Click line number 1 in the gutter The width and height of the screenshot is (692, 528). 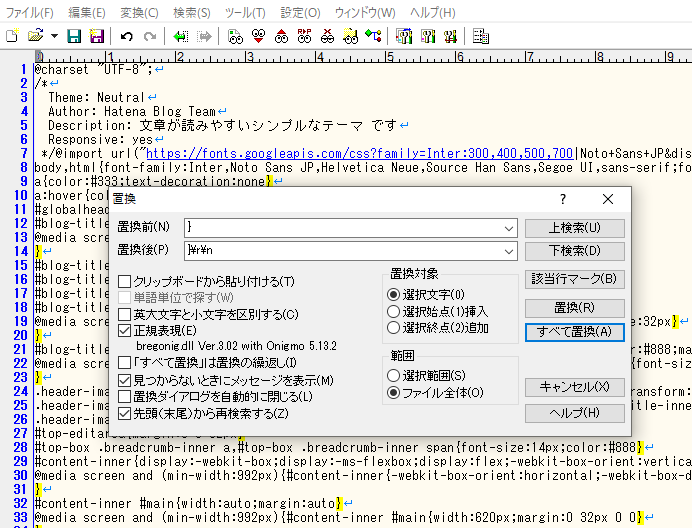[23, 69]
